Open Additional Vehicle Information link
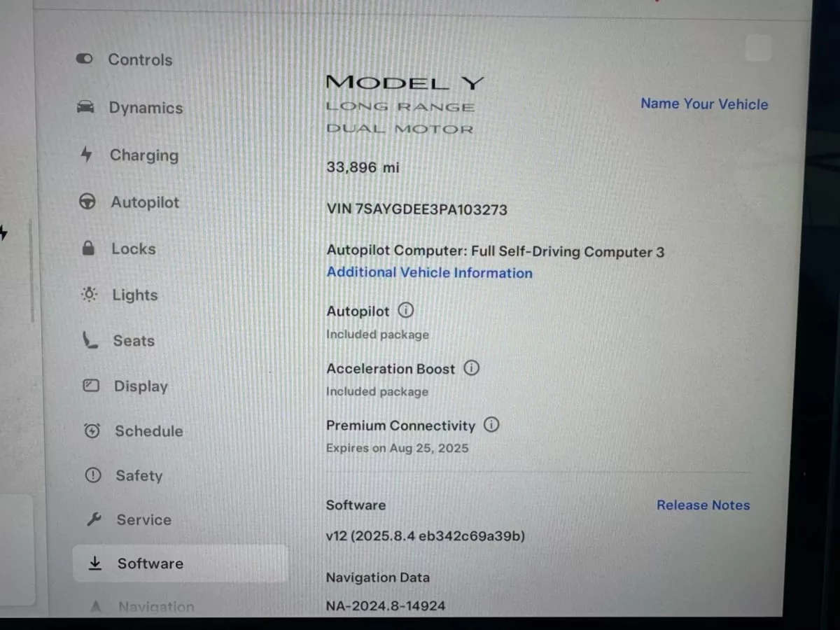This screenshot has width=840, height=630. tap(429, 273)
